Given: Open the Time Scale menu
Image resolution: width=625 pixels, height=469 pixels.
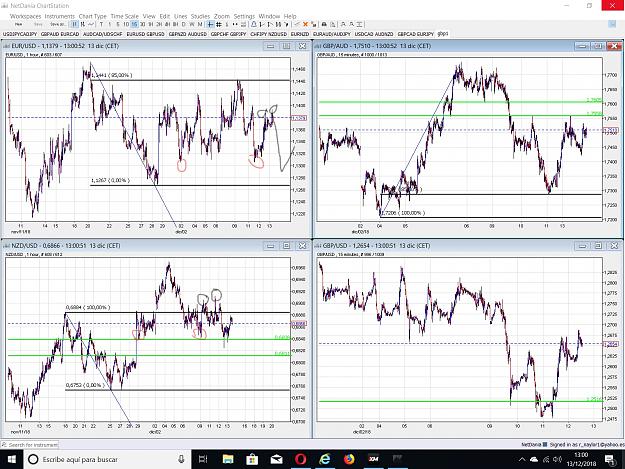Looking at the screenshot, I should click(x=124, y=16).
